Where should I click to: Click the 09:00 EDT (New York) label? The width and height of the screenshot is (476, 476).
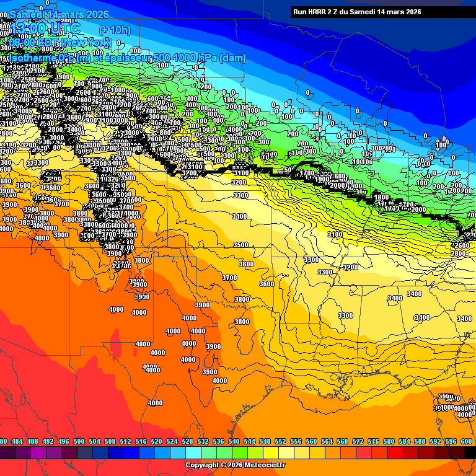tap(60, 42)
